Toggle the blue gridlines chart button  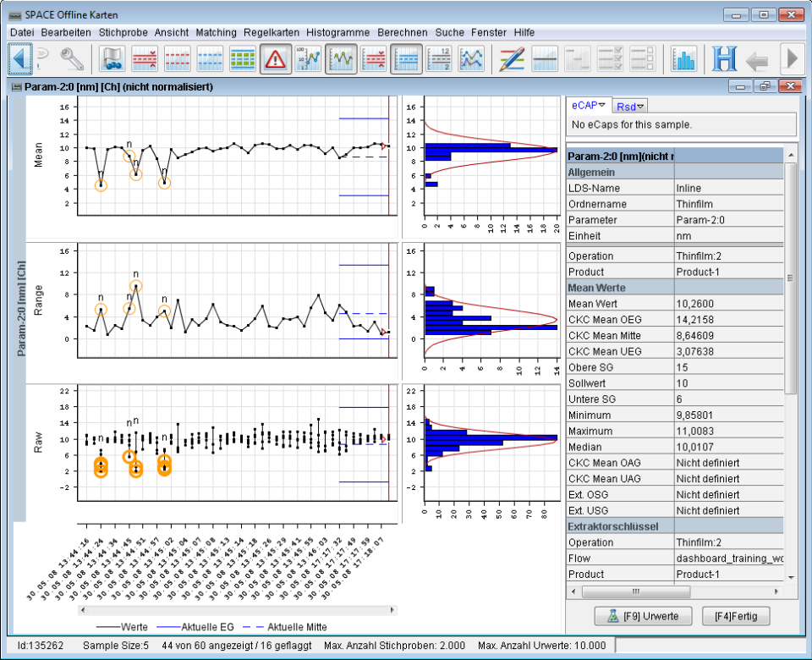tap(406, 58)
